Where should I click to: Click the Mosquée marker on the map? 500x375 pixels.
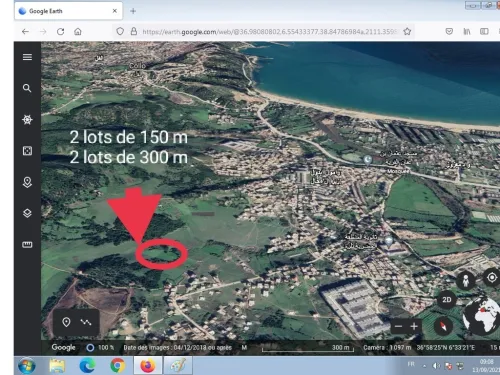pyautogui.click(x=368, y=160)
